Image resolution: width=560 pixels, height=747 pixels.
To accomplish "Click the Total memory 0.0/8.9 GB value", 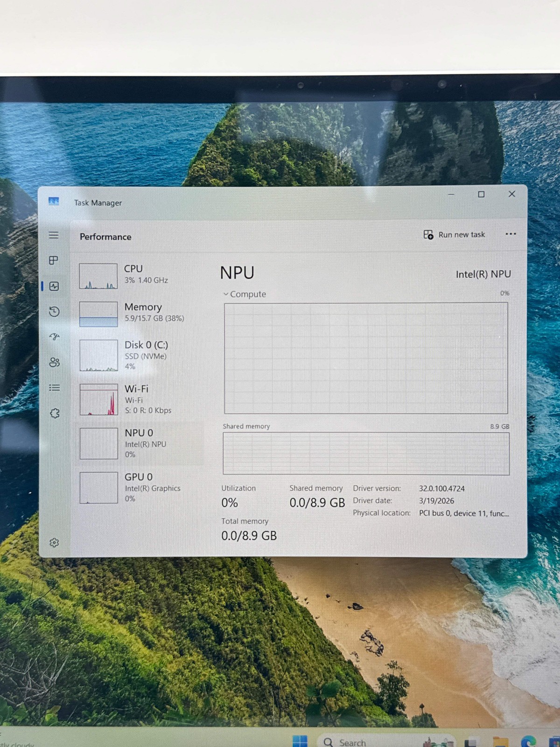I will tap(249, 536).
